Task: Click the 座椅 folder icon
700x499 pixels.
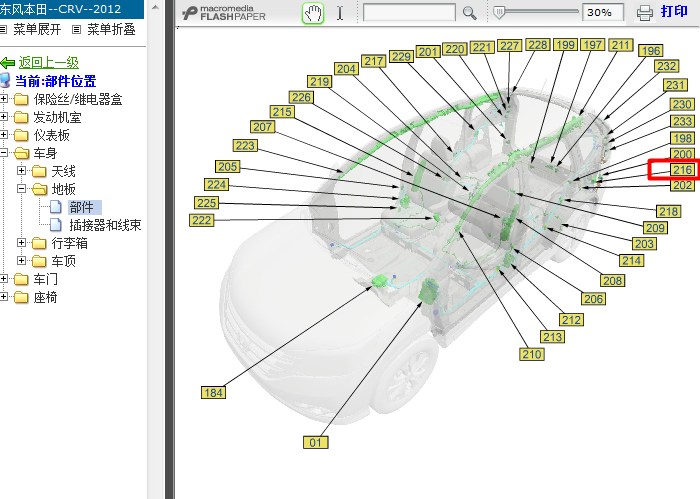Action: [x=21, y=297]
